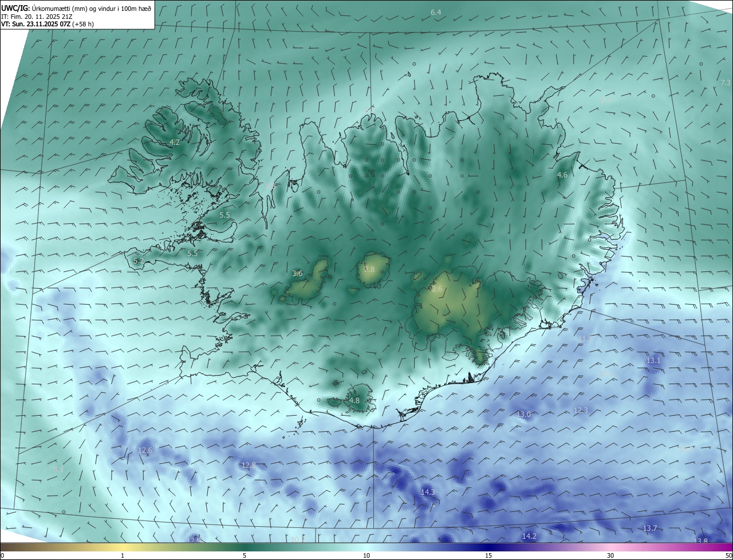Click the 0 tick on color scale

2,555
